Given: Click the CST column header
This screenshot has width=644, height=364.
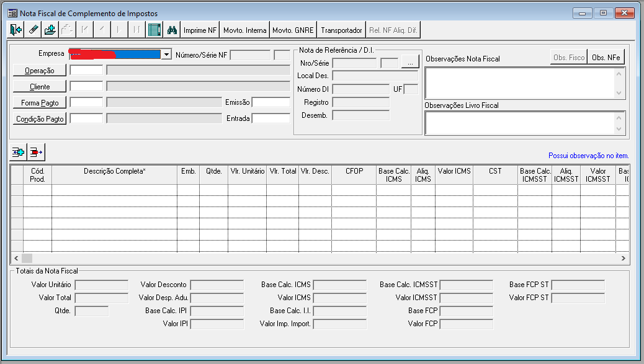Looking at the screenshot, I should [x=495, y=175].
